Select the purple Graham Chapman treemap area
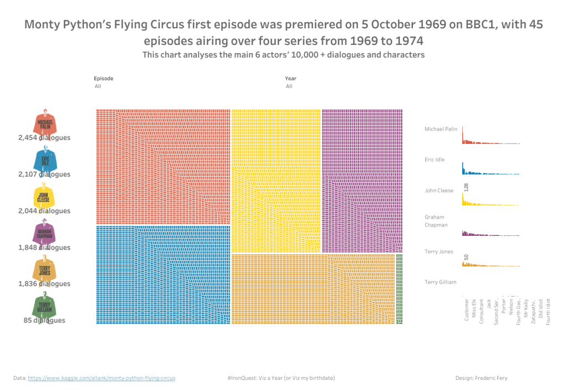Image resolution: width=567 pixels, height=392 pixels. click(x=361, y=180)
